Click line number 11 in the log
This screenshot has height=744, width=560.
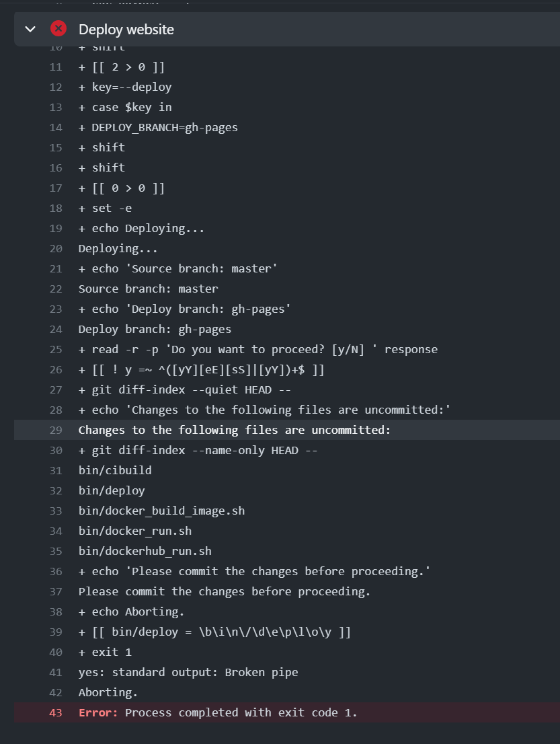click(x=55, y=67)
